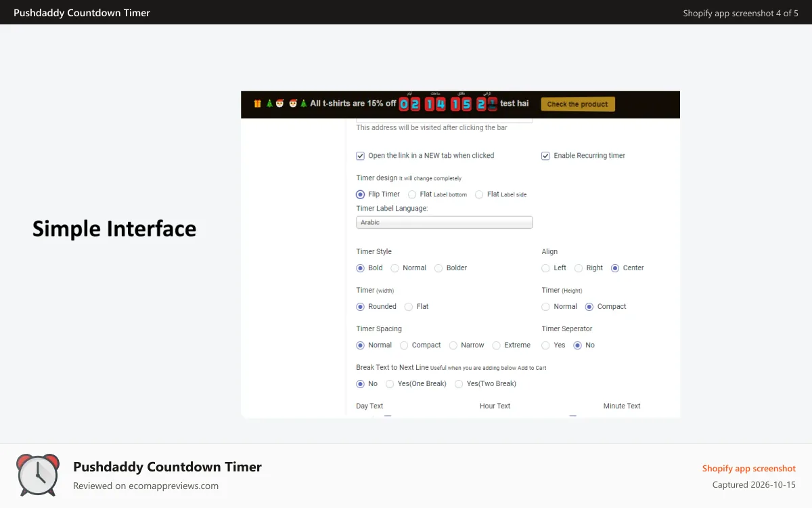Select Rounded timer width
812x508 pixels.
coord(361,307)
